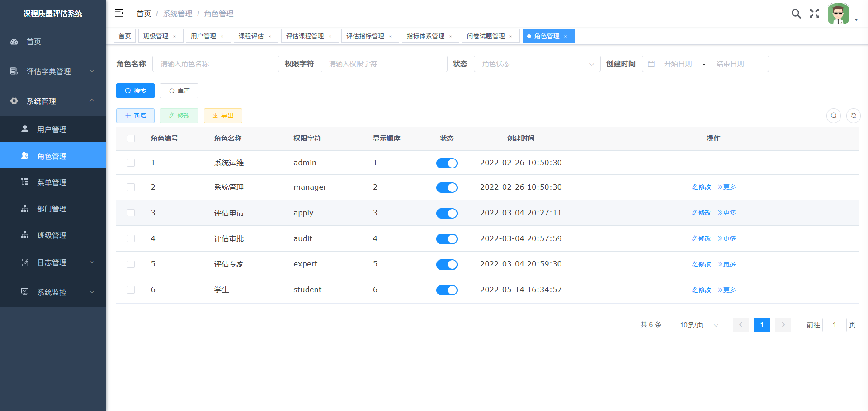Screen dimensions: 868x411
Task: Open user dropdown caret beside avatar
Action: pyautogui.click(x=856, y=20)
